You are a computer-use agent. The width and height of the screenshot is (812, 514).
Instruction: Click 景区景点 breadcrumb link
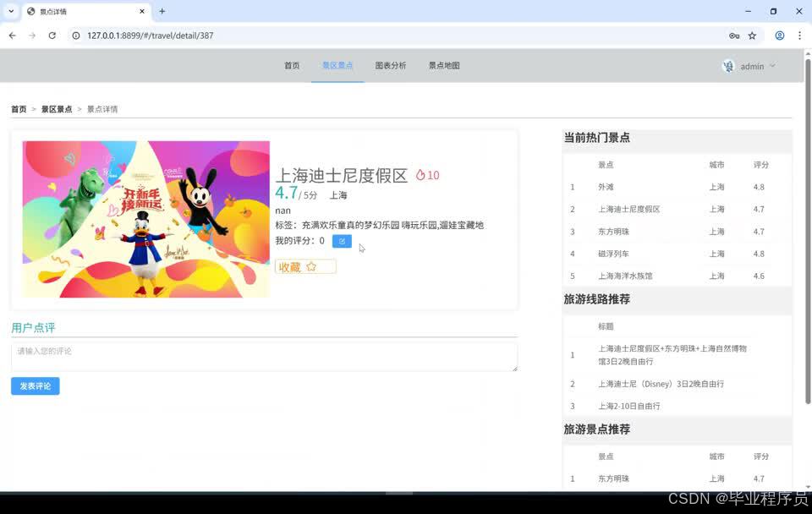(x=57, y=109)
